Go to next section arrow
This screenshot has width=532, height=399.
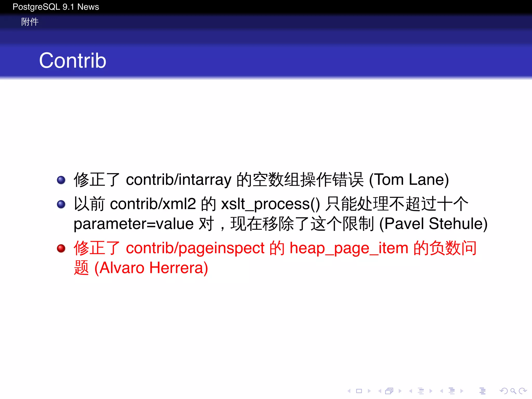tap(462, 391)
